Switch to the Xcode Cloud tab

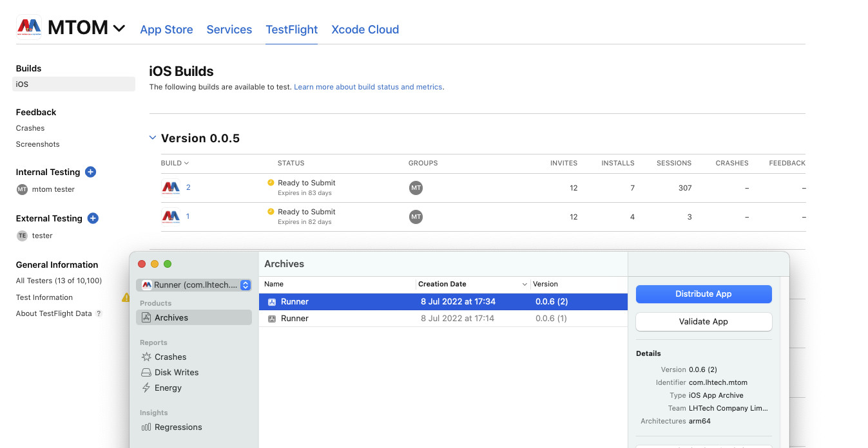coord(365,30)
